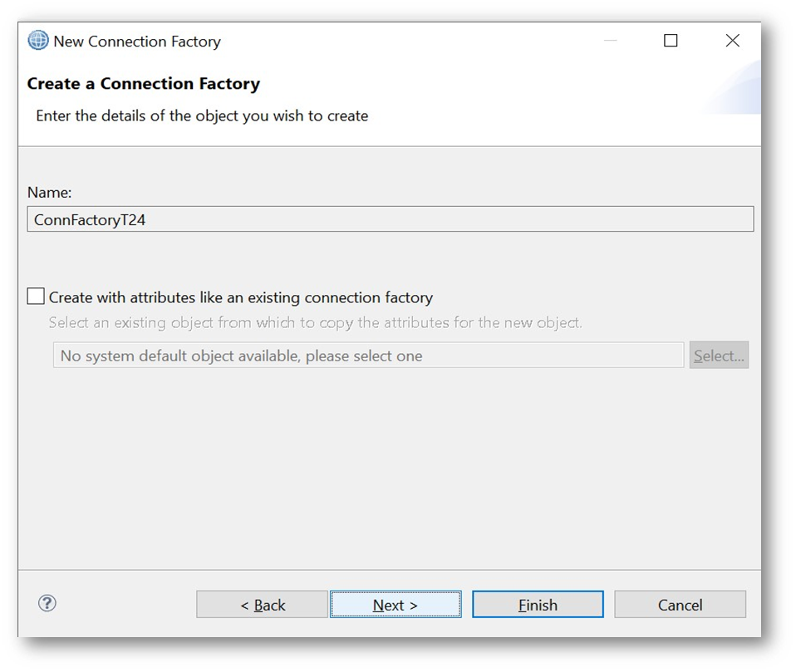Click the 'No system default object available' field
Image resolution: width=796 pixels, height=672 pixels.
pyautogui.click(x=368, y=356)
